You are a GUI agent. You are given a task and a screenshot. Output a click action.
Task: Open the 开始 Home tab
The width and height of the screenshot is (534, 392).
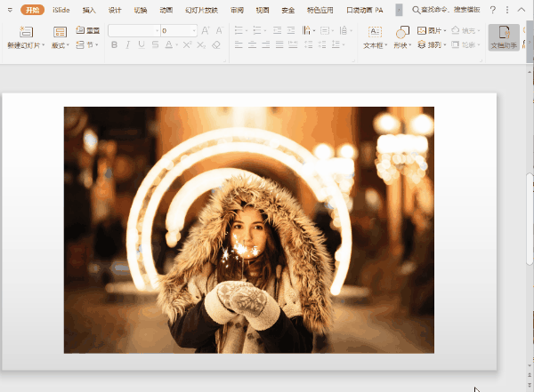coord(32,10)
